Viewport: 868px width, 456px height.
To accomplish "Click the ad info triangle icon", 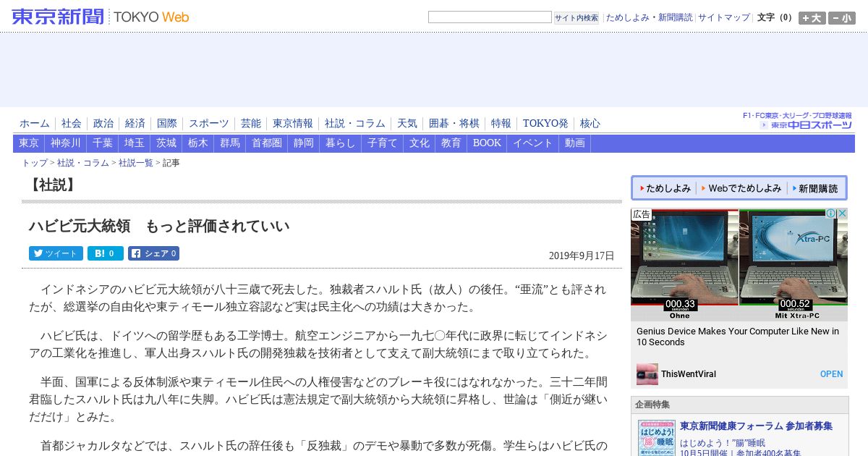I will tap(831, 214).
